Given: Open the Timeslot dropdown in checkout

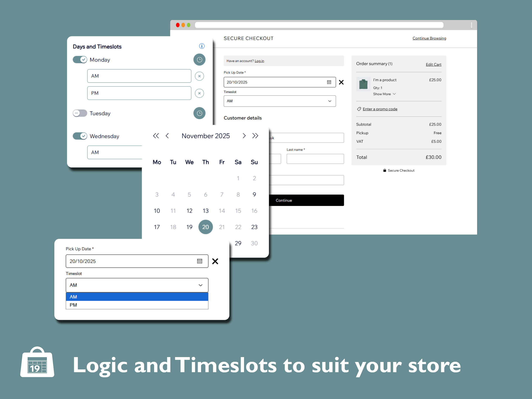Looking at the screenshot, I should (x=279, y=101).
